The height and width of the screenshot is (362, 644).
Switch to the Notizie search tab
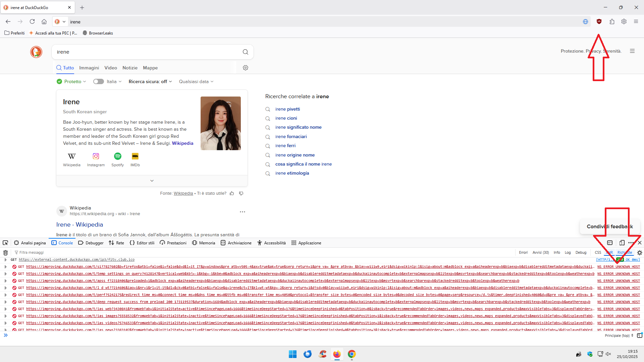pos(130,68)
